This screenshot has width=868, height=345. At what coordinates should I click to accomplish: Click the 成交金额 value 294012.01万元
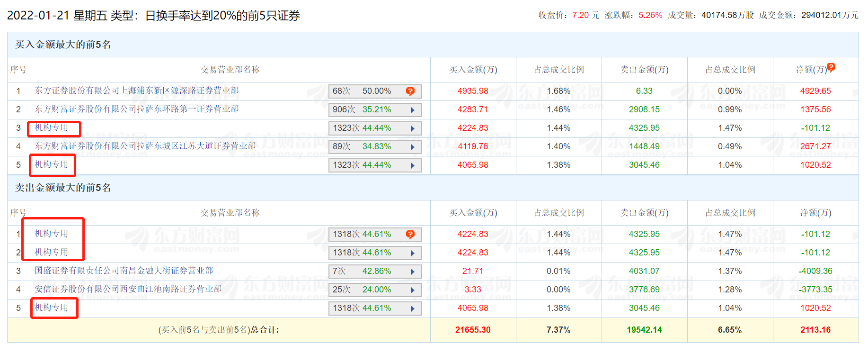click(830, 15)
